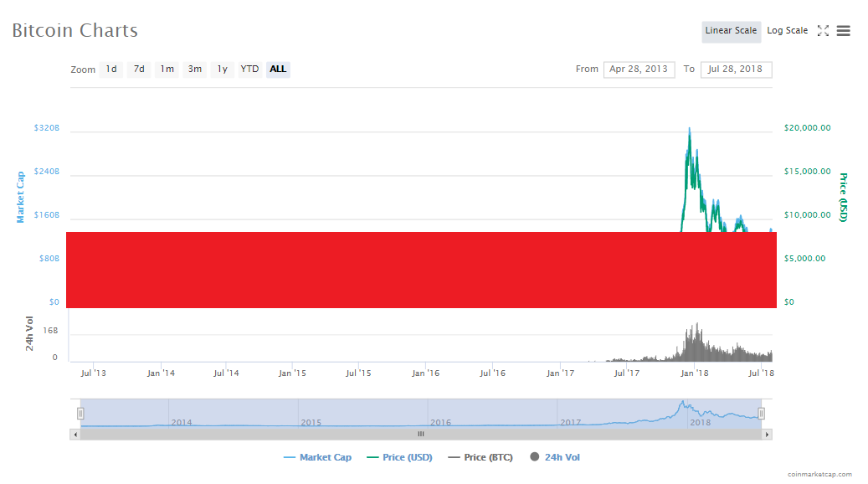The image size is (868, 484).
Task: Show the Price (BTC) series
Action: (x=480, y=457)
